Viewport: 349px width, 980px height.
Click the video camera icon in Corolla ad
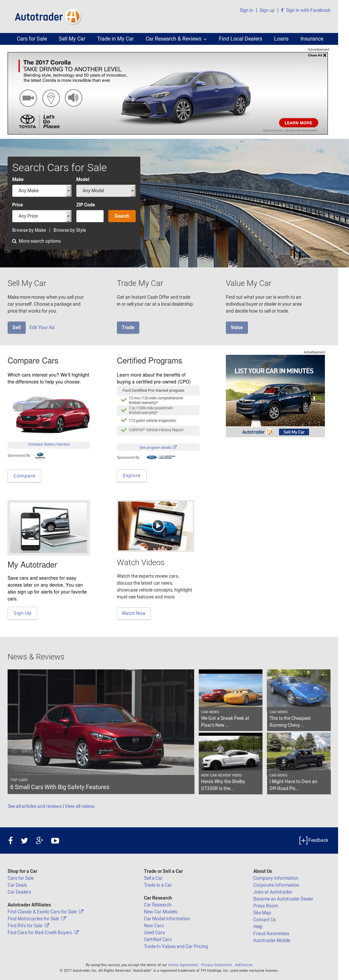coord(28,98)
